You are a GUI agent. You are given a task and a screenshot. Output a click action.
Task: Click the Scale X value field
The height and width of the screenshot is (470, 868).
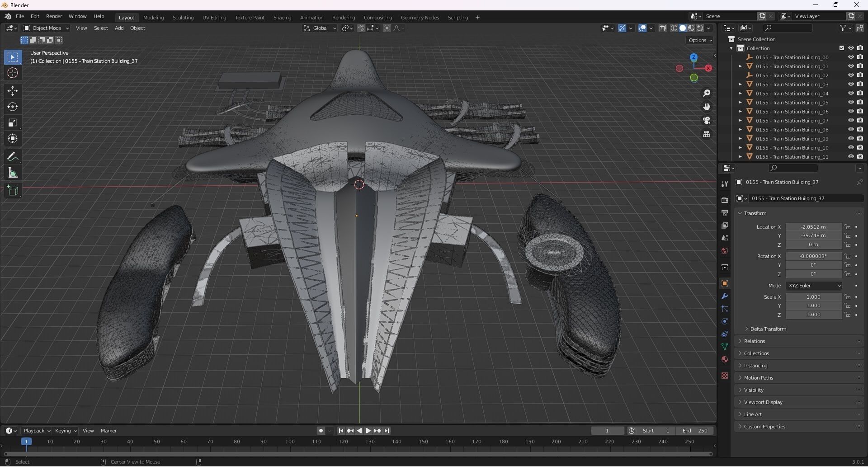(x=813, y=297)
